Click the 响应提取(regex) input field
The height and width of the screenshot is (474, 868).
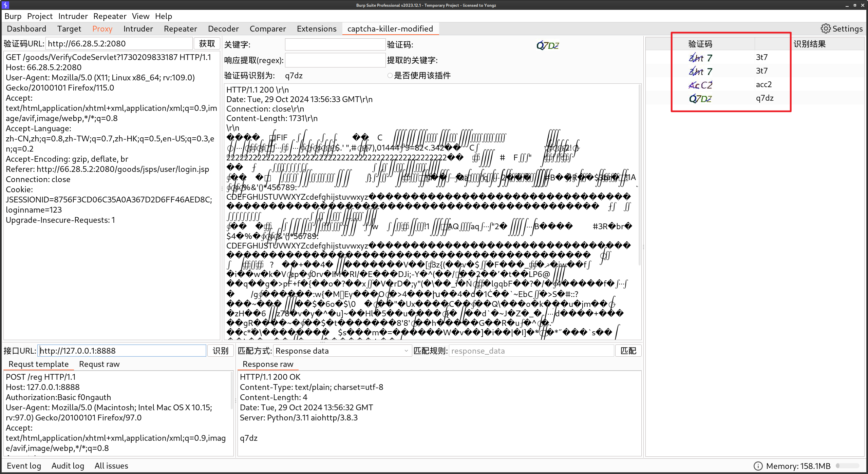tap(335, 60)
